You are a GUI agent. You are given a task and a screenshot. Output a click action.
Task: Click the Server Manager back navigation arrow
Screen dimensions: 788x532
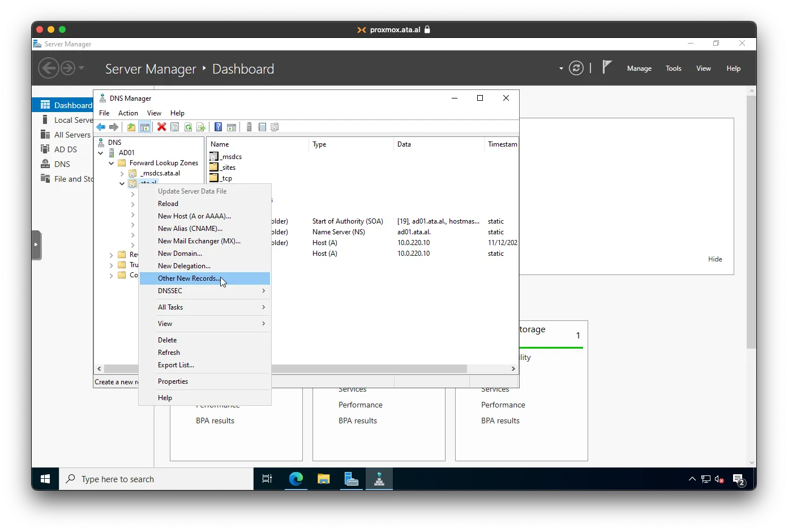click(x=48, y=68)
